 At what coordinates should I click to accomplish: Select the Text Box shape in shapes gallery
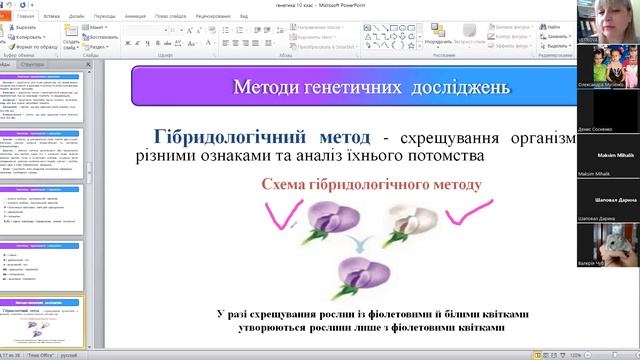(x=367, y=28)
